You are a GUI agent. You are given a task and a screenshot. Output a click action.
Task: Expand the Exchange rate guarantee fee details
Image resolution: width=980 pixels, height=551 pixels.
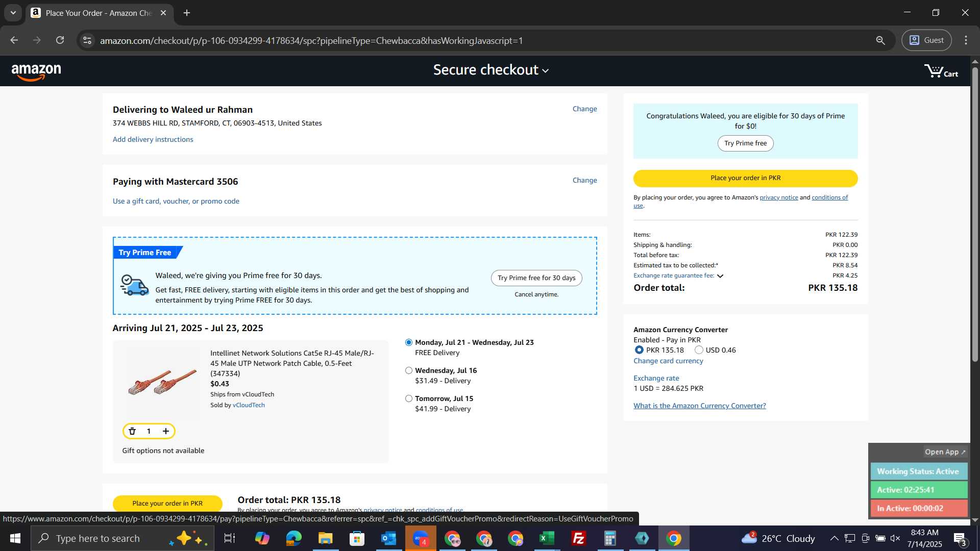720,276
